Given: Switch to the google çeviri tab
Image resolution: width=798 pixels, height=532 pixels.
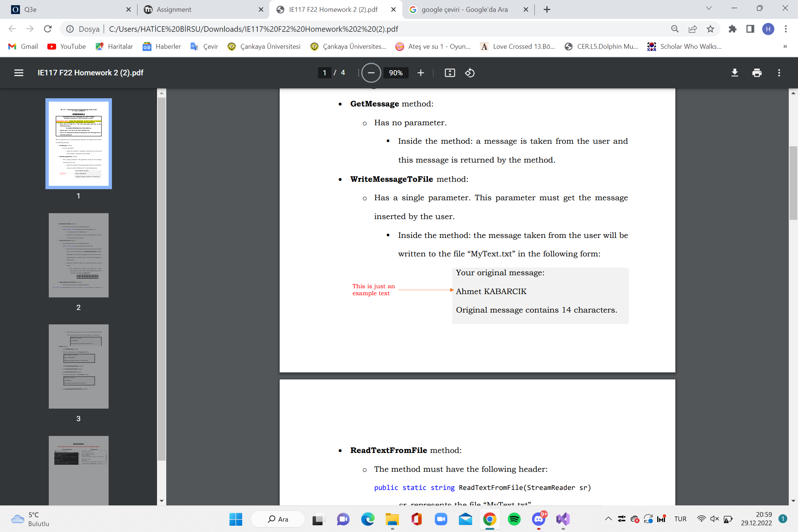Looking at the screenshot, I should (x=465, y=10).
